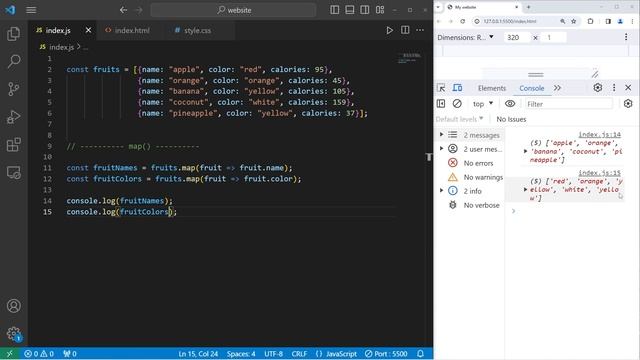Image resolution: width=640 pixels, height=360 pixels.
Task: Open console settings gear
Action: tap(628, 104)
